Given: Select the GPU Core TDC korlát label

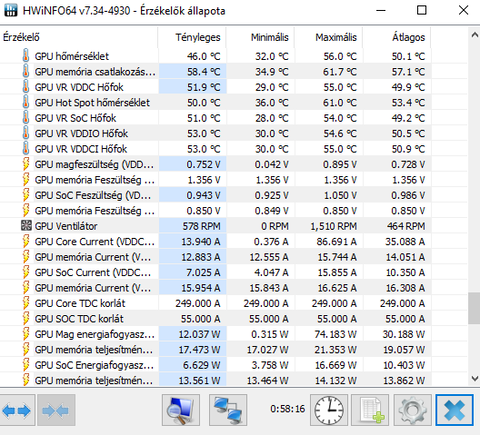Looking at the screenshot, I should pos(80,303).
